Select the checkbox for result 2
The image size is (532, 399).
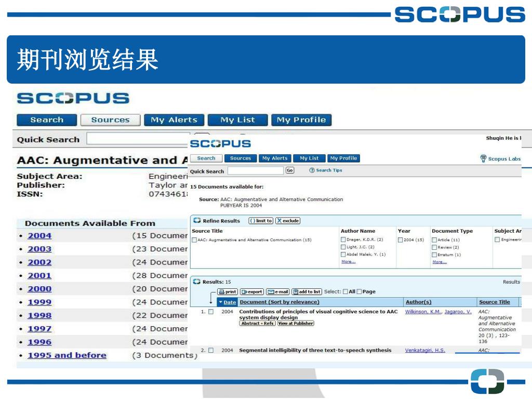coord(211,351)
